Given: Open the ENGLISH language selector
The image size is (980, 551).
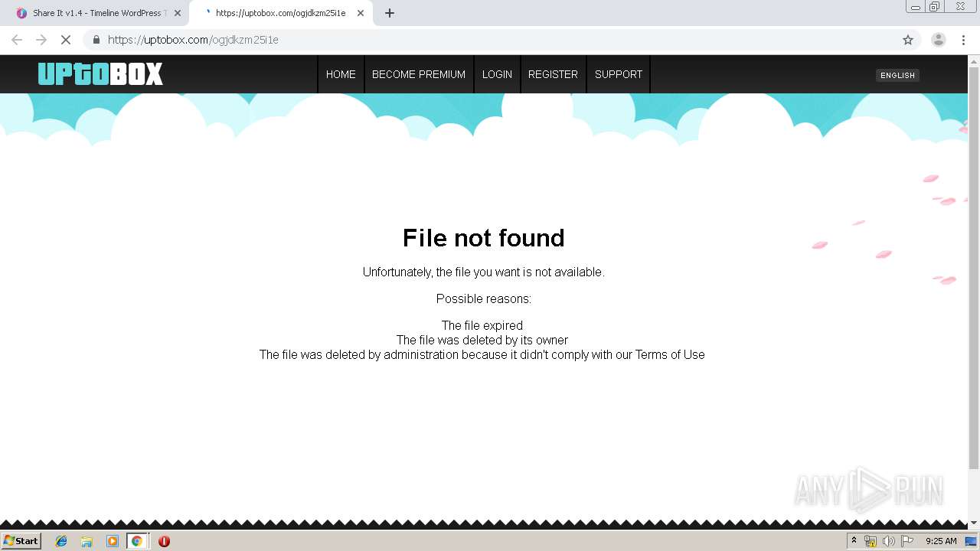Looking at the screenshot, I should [x=897, y=75].
